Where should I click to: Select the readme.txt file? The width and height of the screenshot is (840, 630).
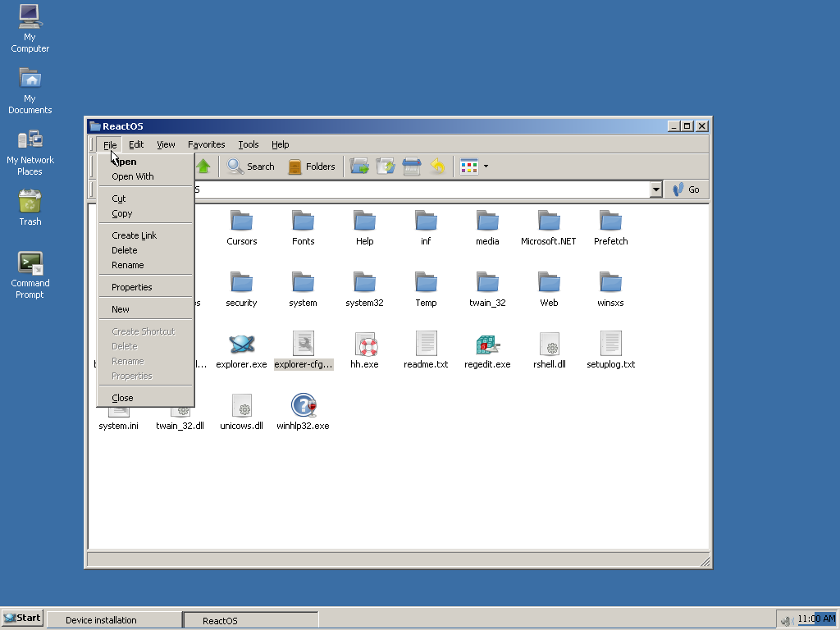426,351
